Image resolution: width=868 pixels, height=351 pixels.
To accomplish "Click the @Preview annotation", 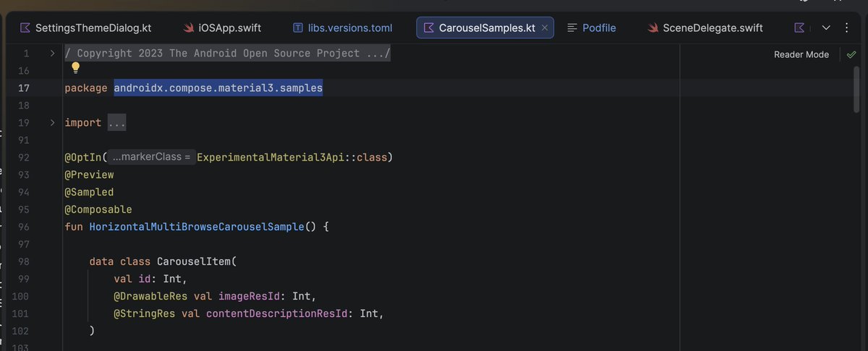I will (x=89, y=174).
